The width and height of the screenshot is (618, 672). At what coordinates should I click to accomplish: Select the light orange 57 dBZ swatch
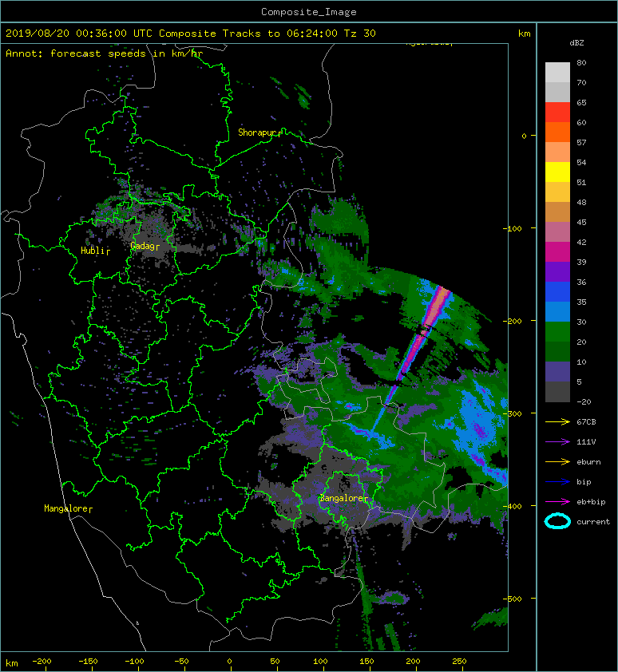557,152
